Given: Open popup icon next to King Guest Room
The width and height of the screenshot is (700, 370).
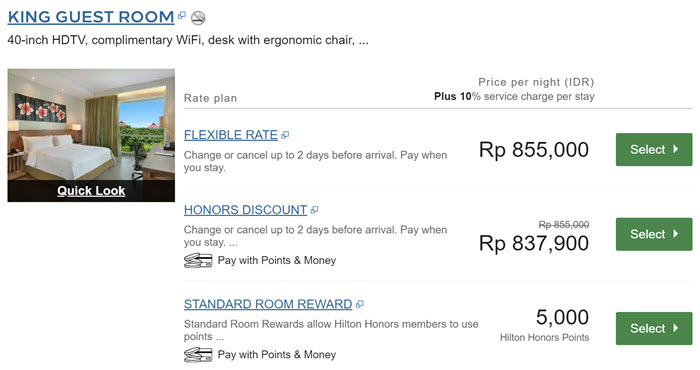Looking at the screenshot, I should (182, 16).
